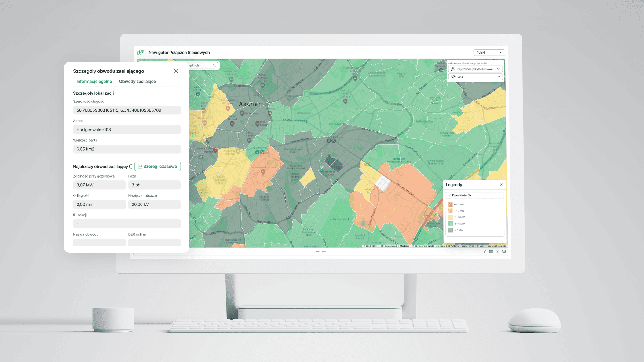Open the Lato season dropdown
644x362 pixels.
point(475,77)
